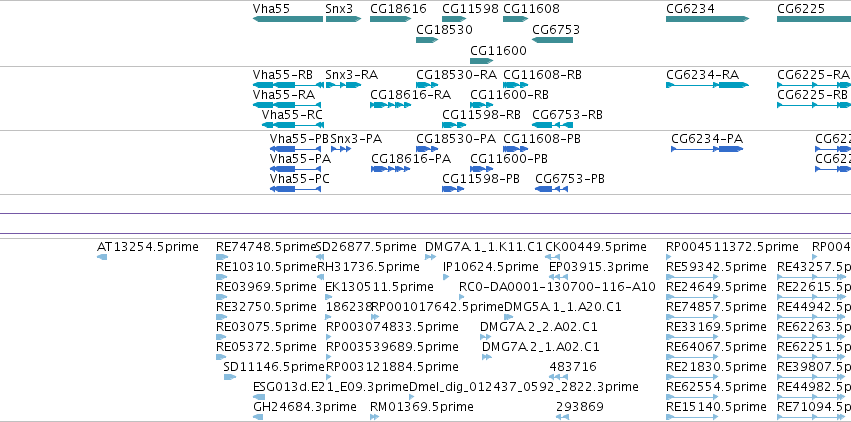Open the EP03915.3prime EST
This screenshot has width=851, height=422.
[558, 277]
